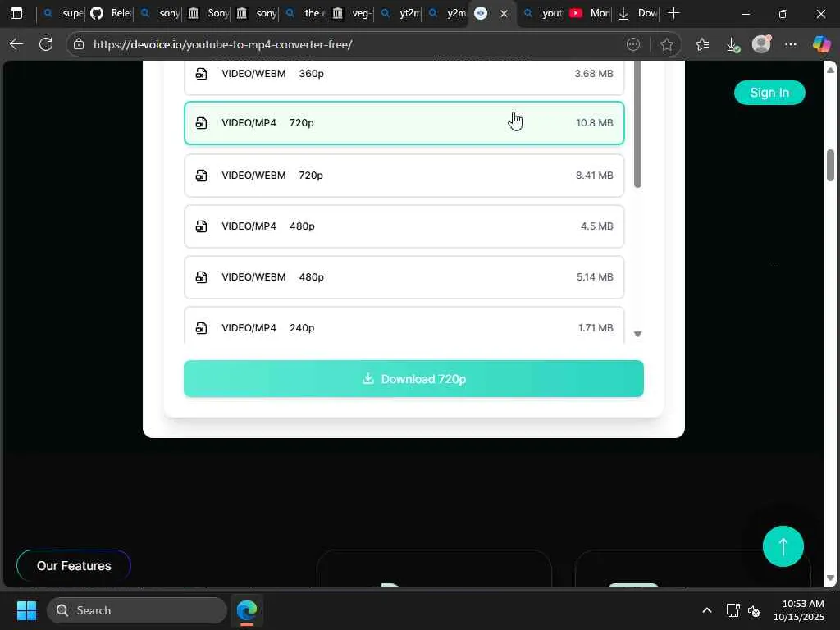840x630 pixels.
Task: Open the display tray icon
Action: click(x=733, y=610)
